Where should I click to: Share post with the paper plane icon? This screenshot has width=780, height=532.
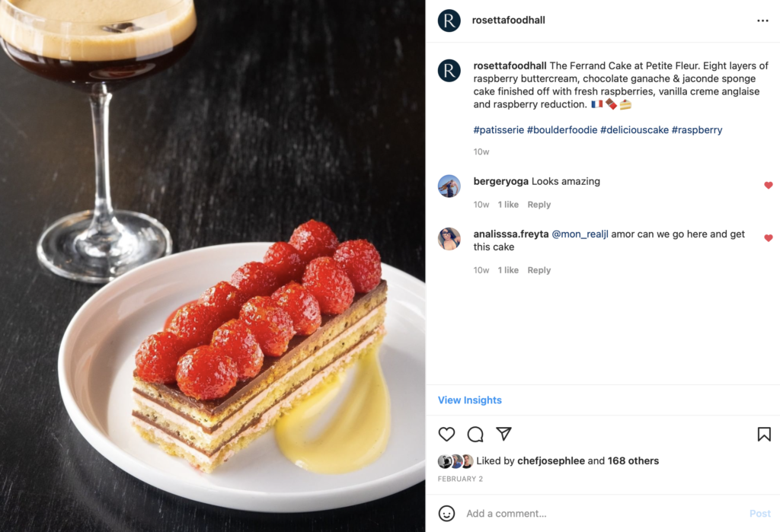504,434
